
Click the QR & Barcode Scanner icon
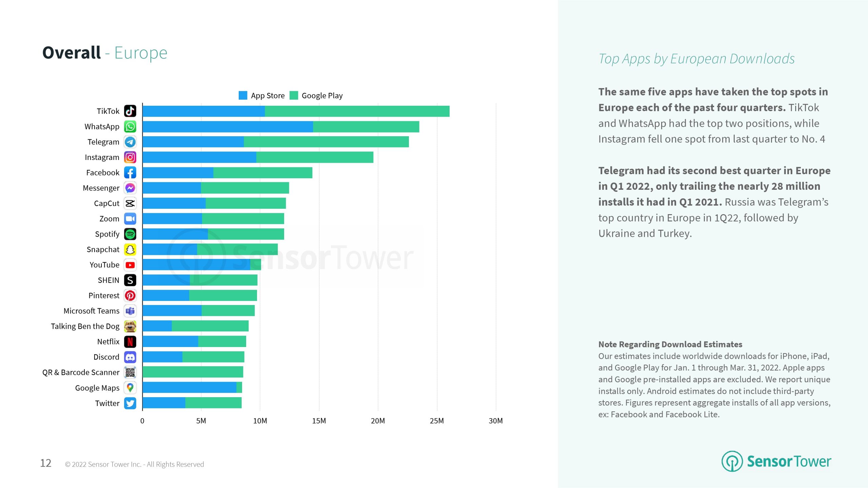click(130, 372)
